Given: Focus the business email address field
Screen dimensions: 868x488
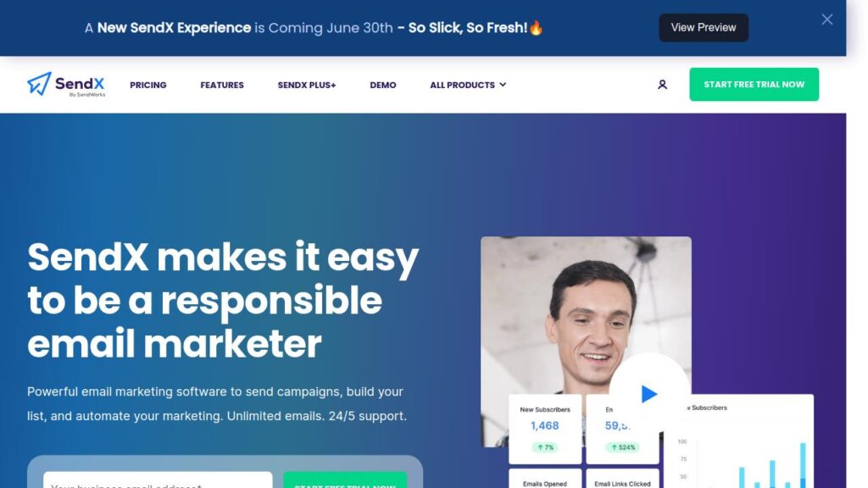Looking at the screenshot, I should [x=158, y=480].
